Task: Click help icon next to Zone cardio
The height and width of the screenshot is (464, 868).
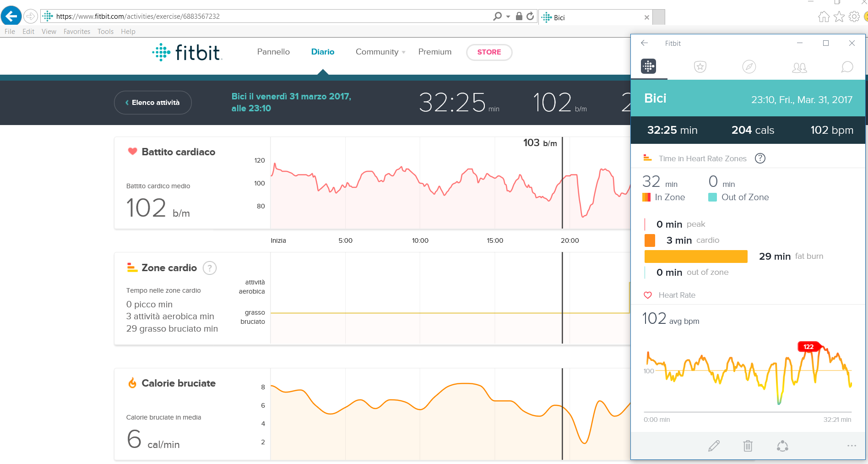Action: [210, 268]
